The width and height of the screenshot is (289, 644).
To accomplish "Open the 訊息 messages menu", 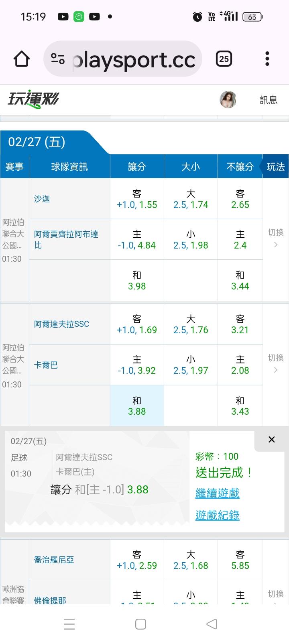I will click(269, 100).
